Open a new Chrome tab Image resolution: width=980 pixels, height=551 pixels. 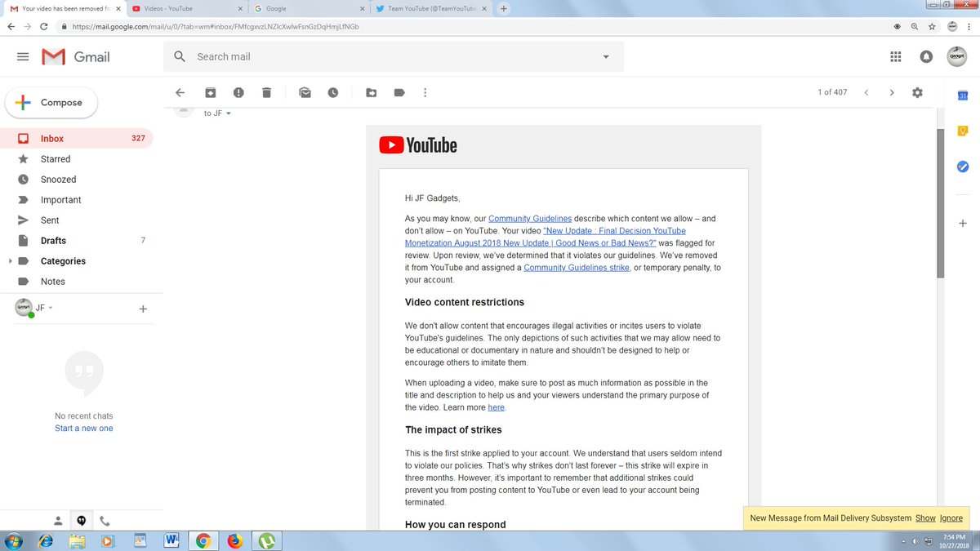pyautogui.click(x=503, y=8)
